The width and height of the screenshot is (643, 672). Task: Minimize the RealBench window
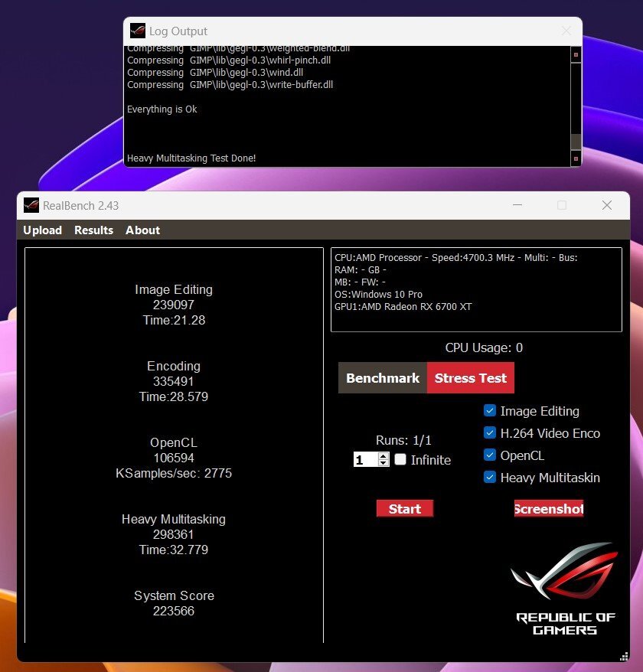tap(517, 205)
